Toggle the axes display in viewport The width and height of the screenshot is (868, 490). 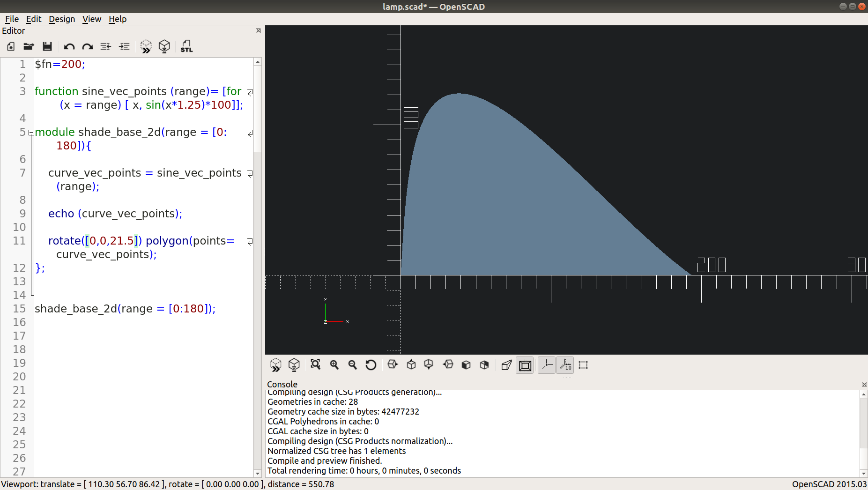[x=546, y=365]
